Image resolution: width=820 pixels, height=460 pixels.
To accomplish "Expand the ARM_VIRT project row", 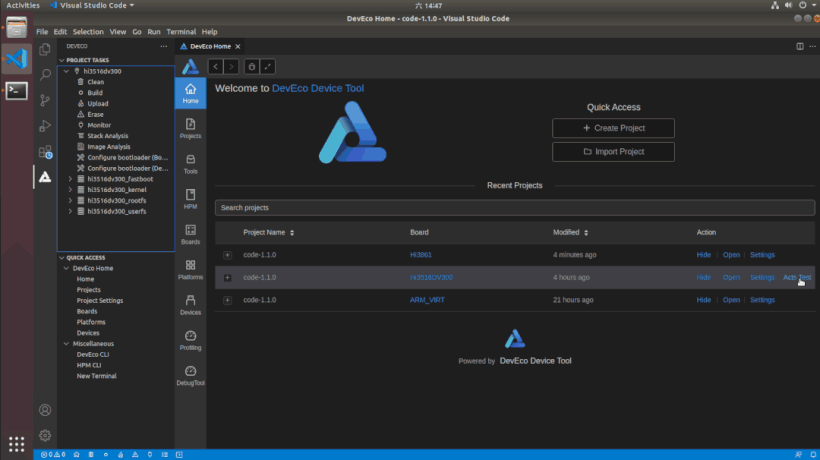I will pyautogui.click(x=227, y=300).
